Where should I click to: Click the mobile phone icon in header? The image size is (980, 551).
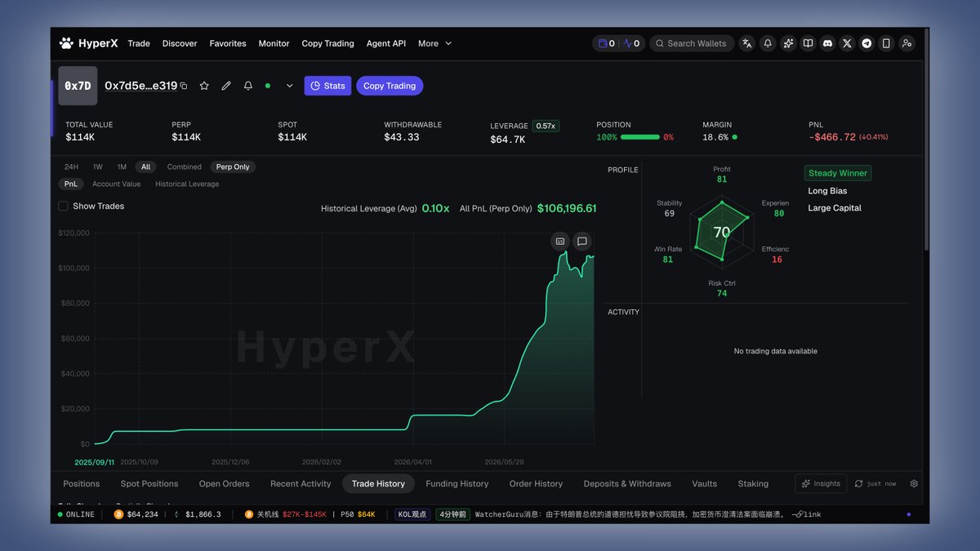tap(886, 43)
